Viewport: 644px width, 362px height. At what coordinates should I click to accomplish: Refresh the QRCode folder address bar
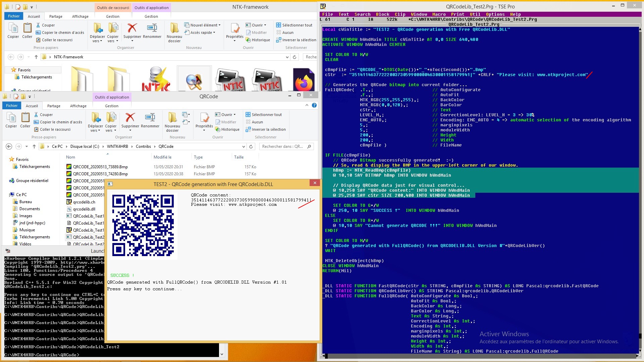tap(251, 146)
